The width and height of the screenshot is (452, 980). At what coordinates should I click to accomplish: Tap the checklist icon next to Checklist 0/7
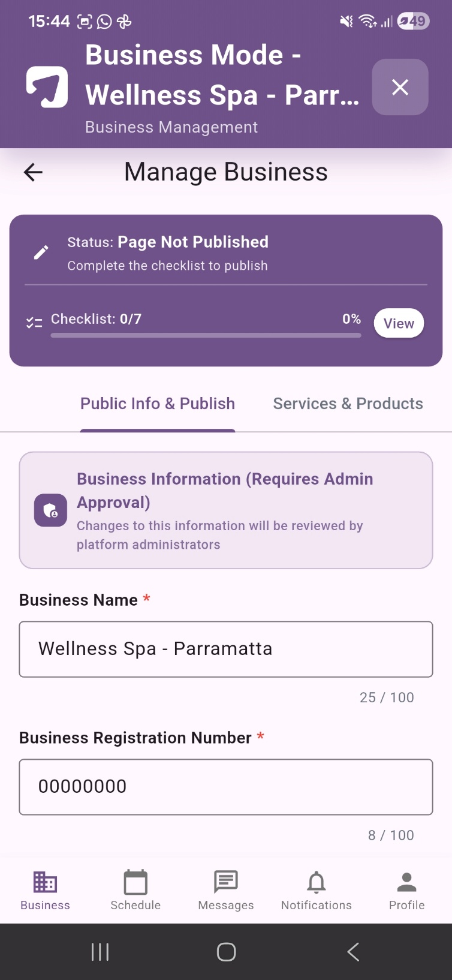coord(34,323)
